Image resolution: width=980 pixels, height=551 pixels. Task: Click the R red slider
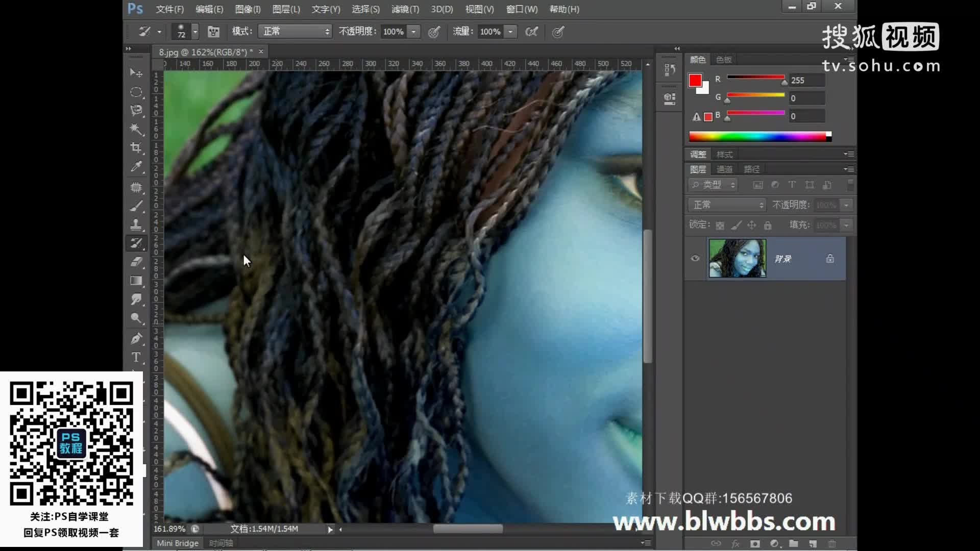coord(755,79)
